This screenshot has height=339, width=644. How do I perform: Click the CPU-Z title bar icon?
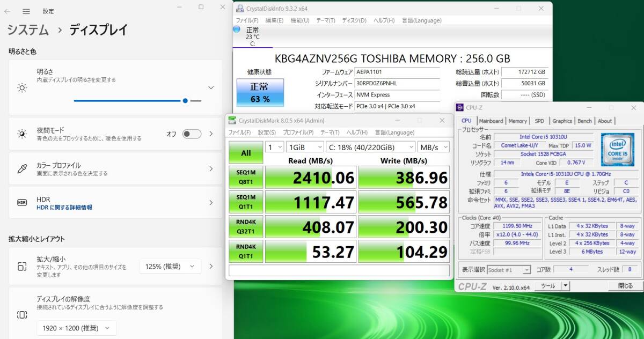(x=460, y=107)
